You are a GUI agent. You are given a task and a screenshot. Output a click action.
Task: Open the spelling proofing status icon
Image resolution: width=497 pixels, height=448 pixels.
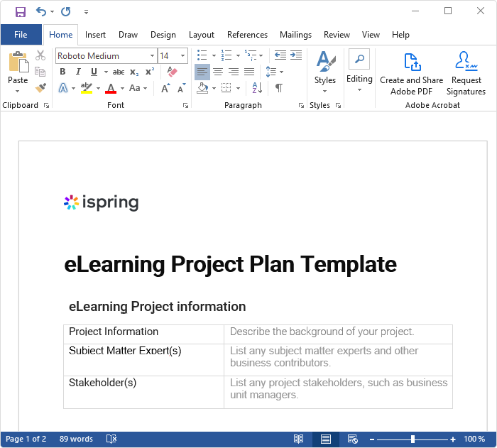click(x=111, y=439)
